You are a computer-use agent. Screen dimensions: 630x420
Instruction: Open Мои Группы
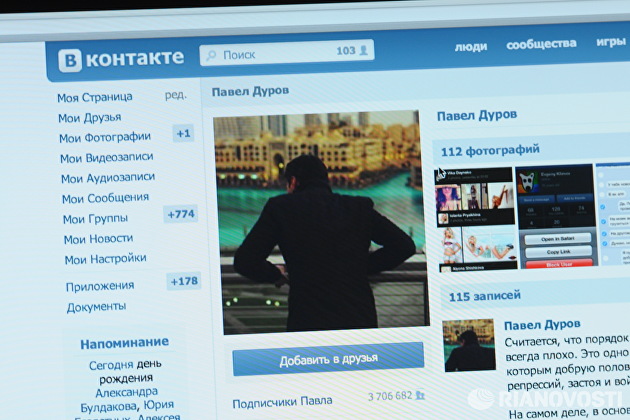[x=95, y=219]
